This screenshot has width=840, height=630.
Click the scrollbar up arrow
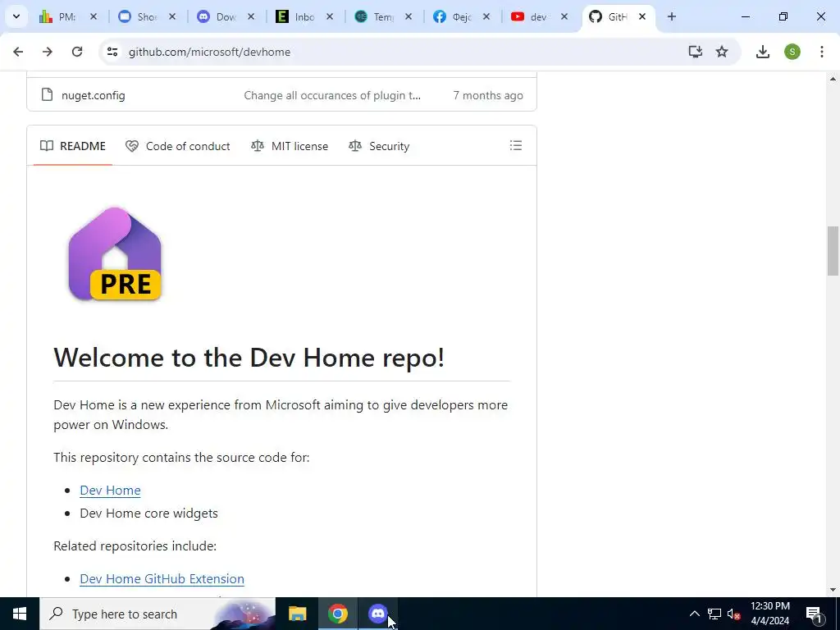coord(833,79)
